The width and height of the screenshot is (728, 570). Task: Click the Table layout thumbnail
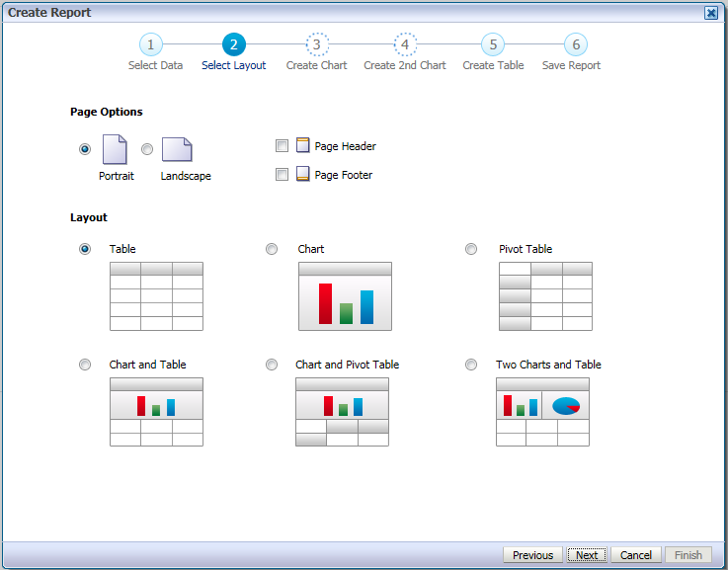coord(156,296)
